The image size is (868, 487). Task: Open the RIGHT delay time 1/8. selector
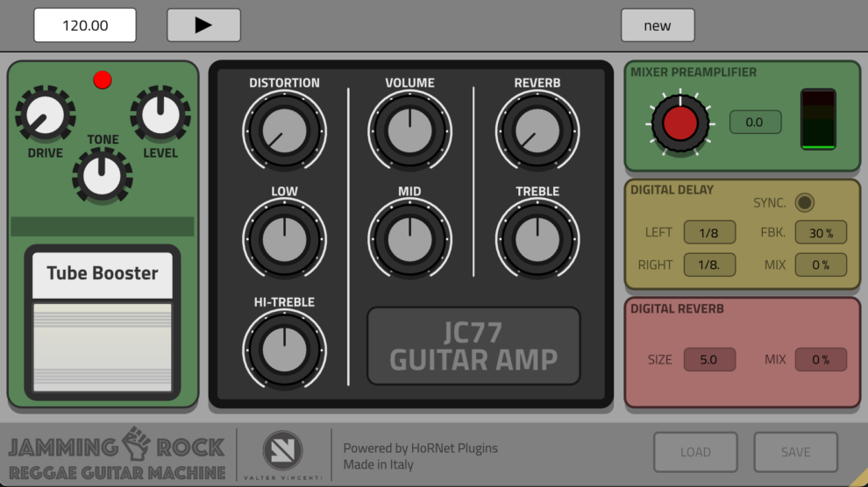(x=709, y=265)
